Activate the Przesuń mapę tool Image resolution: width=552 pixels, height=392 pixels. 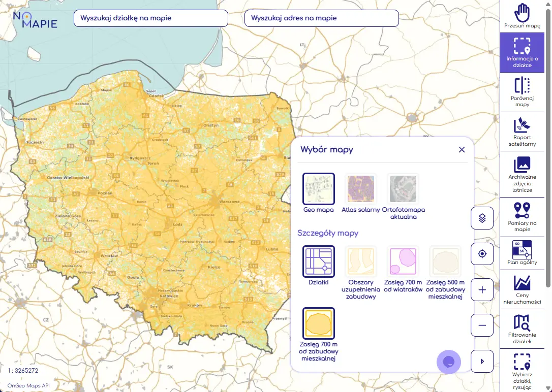coord(522,15)
